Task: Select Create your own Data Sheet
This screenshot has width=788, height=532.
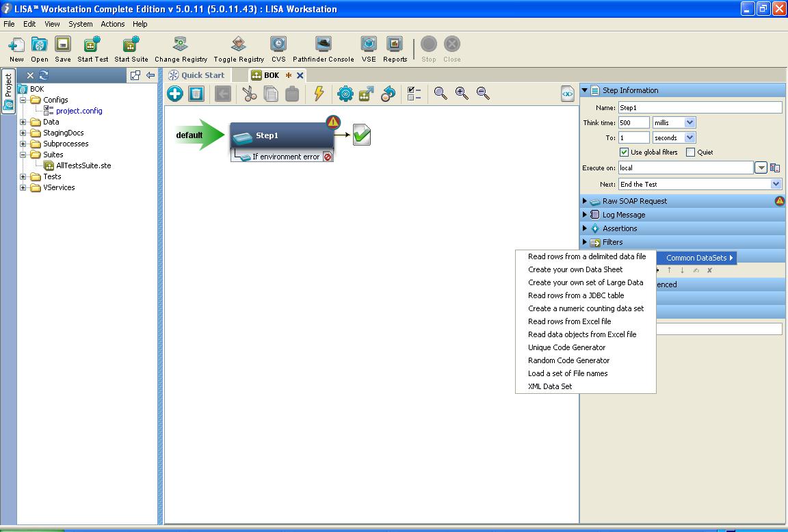Action: [586, 269]
